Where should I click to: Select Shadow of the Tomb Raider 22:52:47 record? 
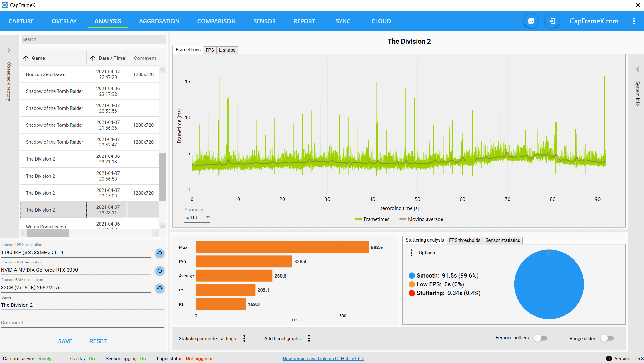click(89, 142)
